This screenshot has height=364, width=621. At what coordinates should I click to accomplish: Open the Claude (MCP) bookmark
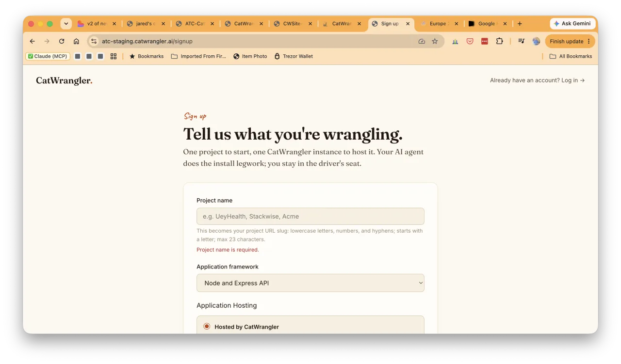[48, 56]
